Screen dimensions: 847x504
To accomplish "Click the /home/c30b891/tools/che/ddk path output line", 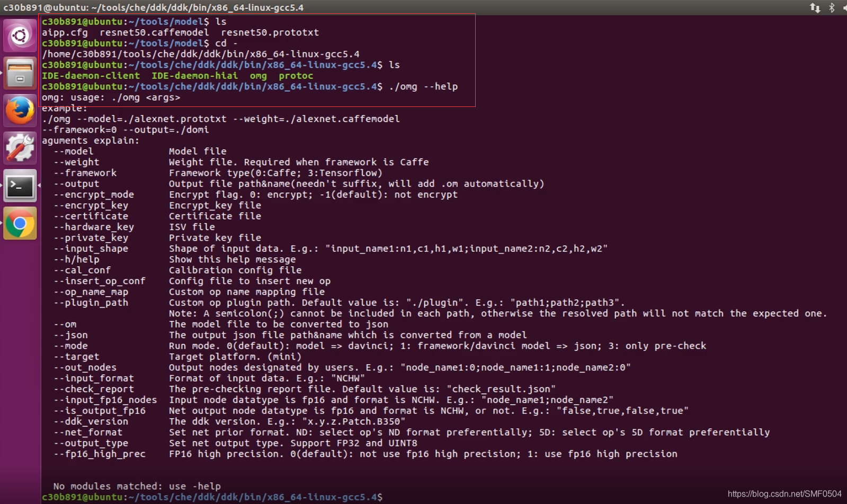I will pos(201,54).
